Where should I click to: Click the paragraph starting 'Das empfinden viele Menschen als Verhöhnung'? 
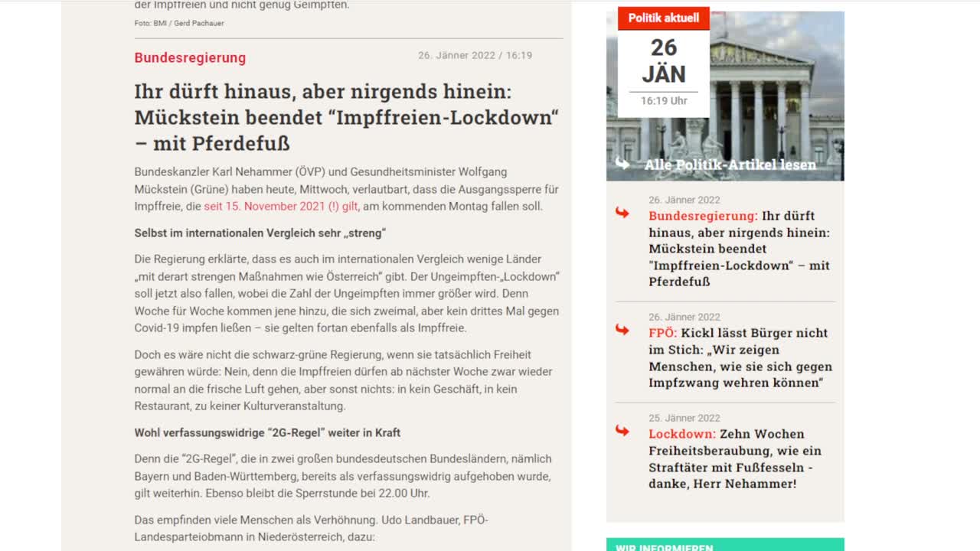click(x=311, y=529)
